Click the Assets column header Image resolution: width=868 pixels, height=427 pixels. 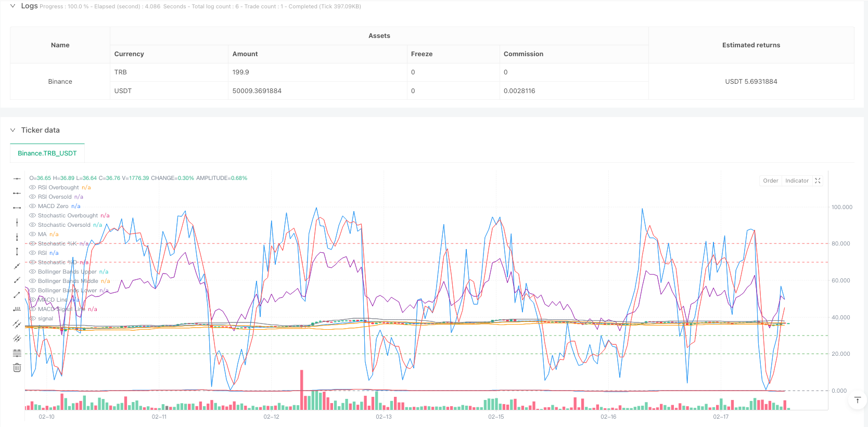tap(379, 36)
